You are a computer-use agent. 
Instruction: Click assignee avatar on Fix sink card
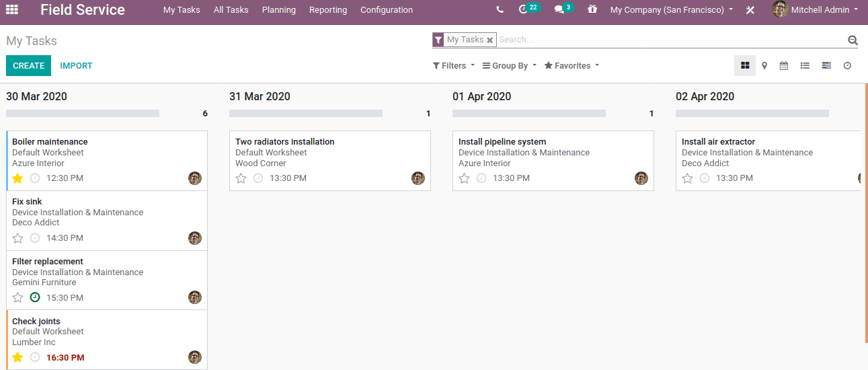point(195,238)
